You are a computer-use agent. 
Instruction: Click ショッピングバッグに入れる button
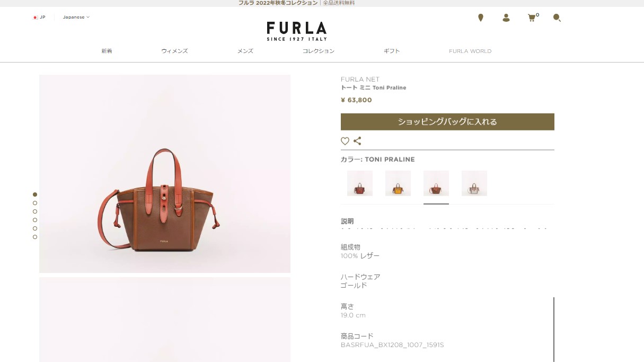[447, 122]
